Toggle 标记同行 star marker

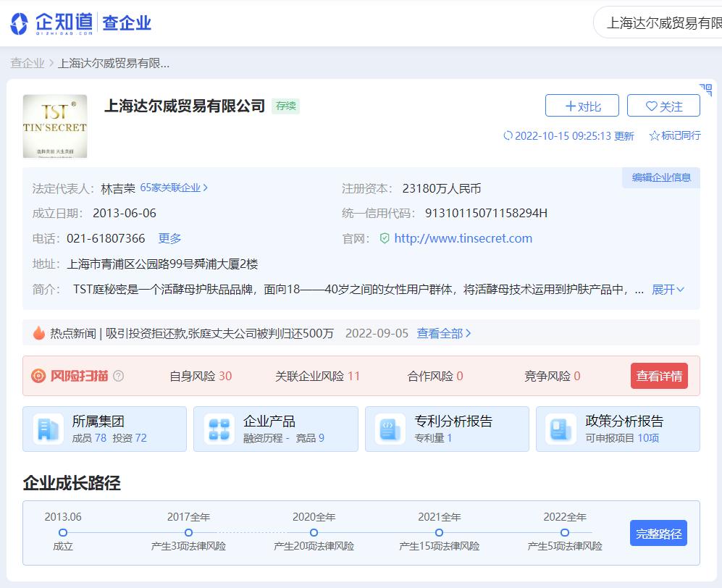pos(675,136)
